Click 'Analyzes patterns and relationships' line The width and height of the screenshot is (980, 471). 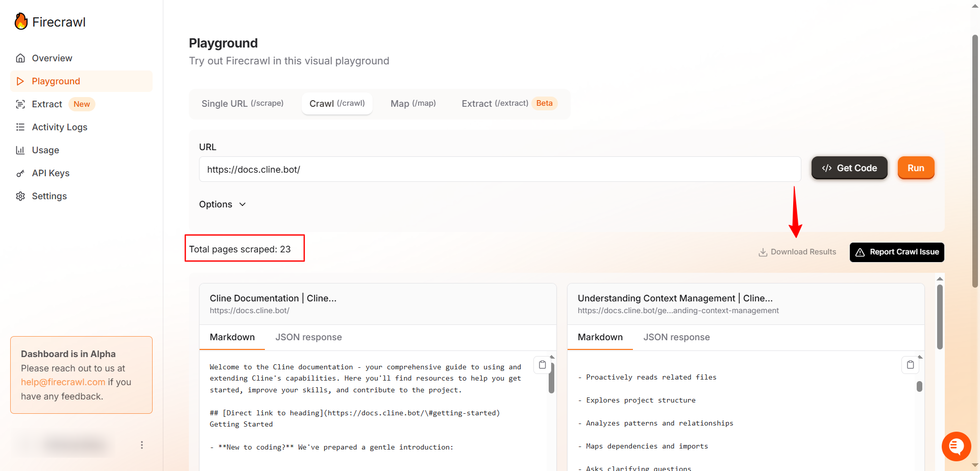click(655, 423)
